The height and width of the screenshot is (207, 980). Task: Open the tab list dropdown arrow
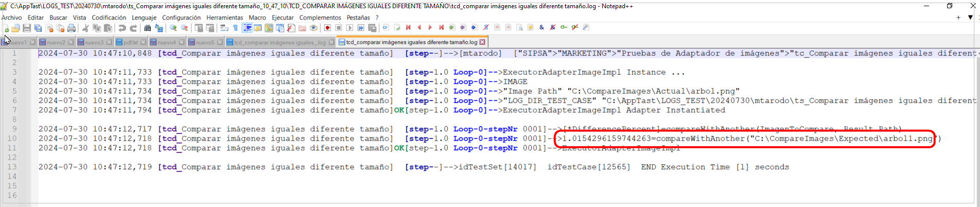[x=970, y=18]
